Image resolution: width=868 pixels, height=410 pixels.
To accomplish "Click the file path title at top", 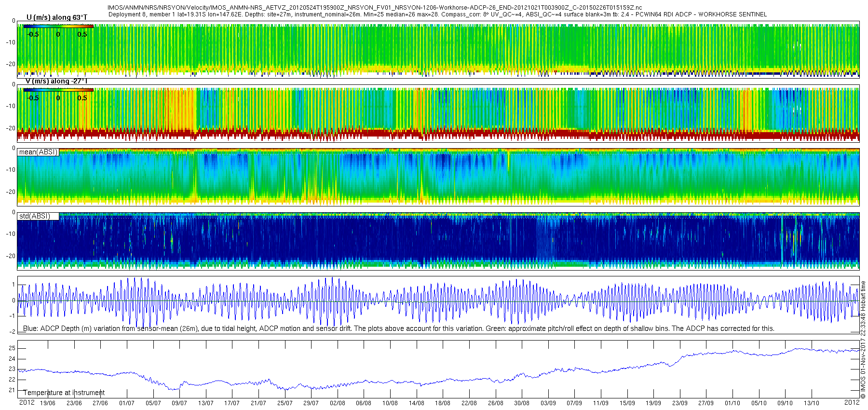I will [375, 8].
